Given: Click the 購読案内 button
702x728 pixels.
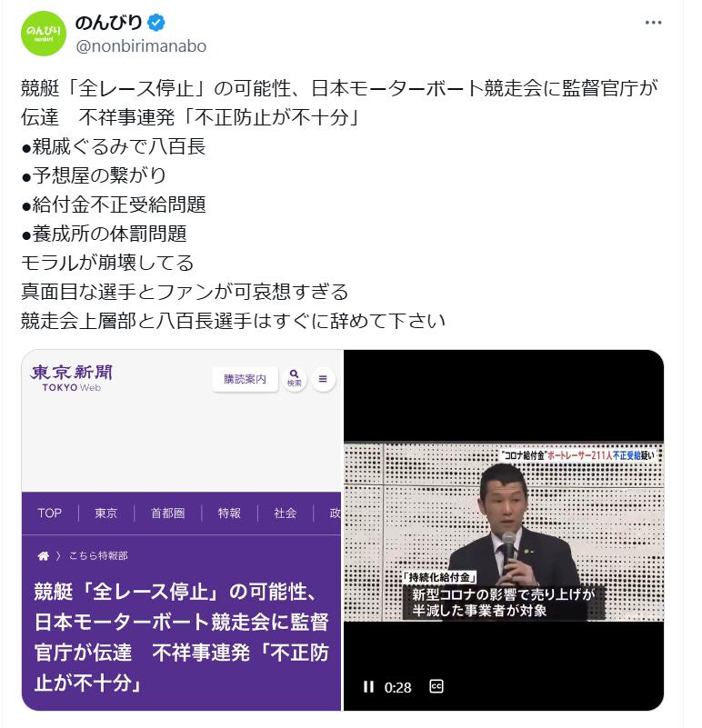Looking at the screenshot, I should (245, 379).
